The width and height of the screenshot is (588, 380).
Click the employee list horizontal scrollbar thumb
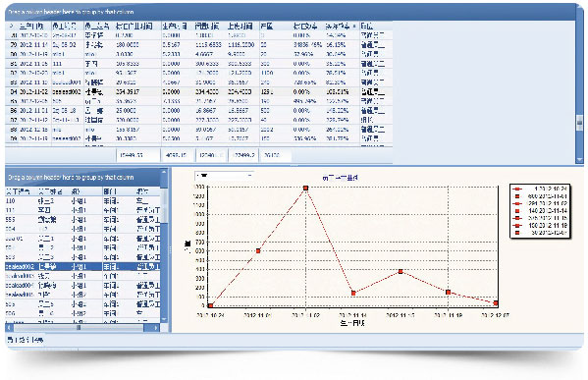click(x=79, y=328)
